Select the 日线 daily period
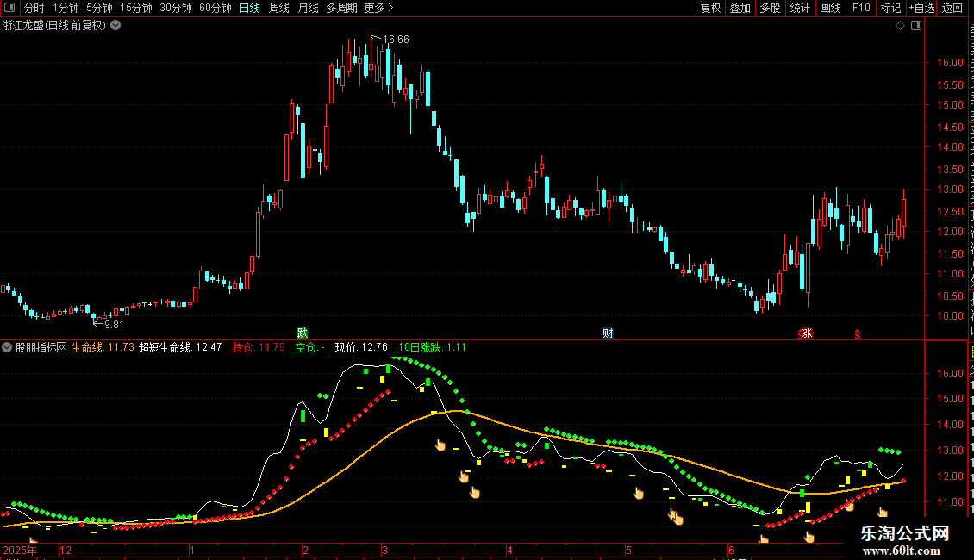 point(250,8)
